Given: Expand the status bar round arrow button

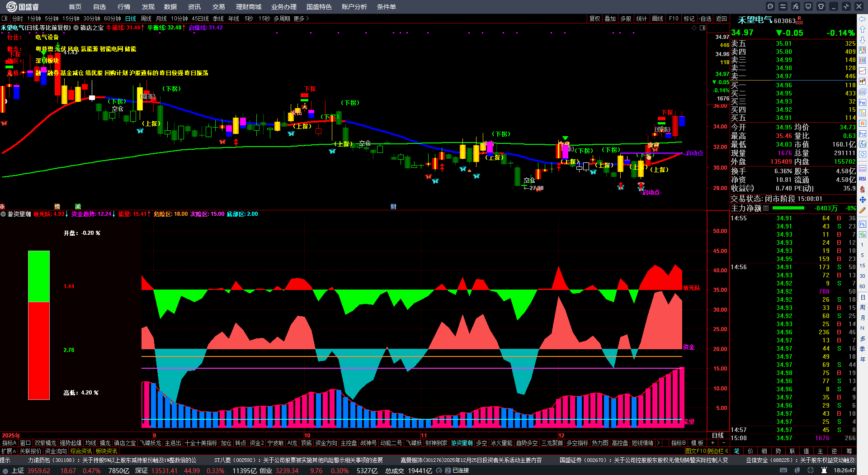Looking at the screenshot, I should point(5,470).
